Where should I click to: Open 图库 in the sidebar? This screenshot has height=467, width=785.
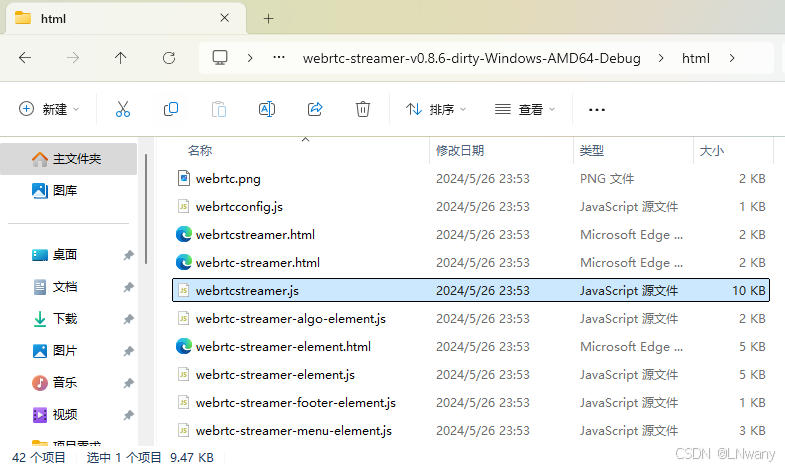click(x=54, y=190)
